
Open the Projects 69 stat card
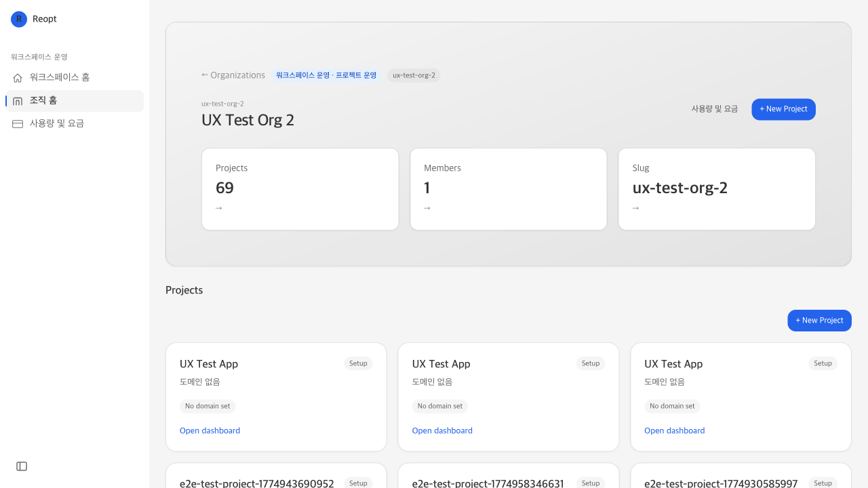point(300,189)
